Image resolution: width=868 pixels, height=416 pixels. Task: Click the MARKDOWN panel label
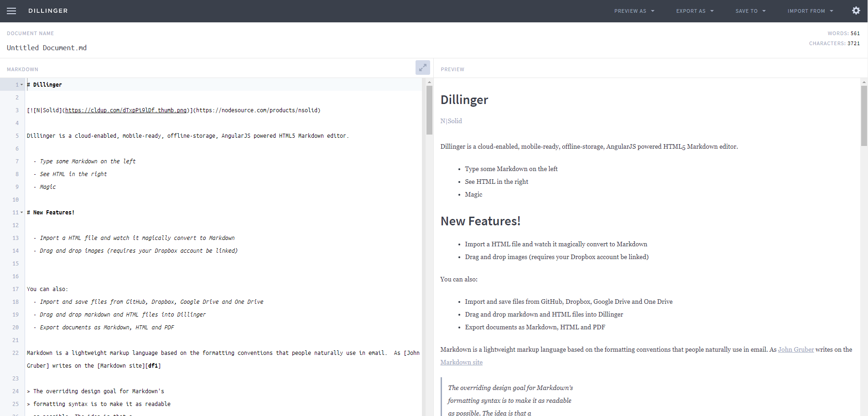[x=22, y=69]
